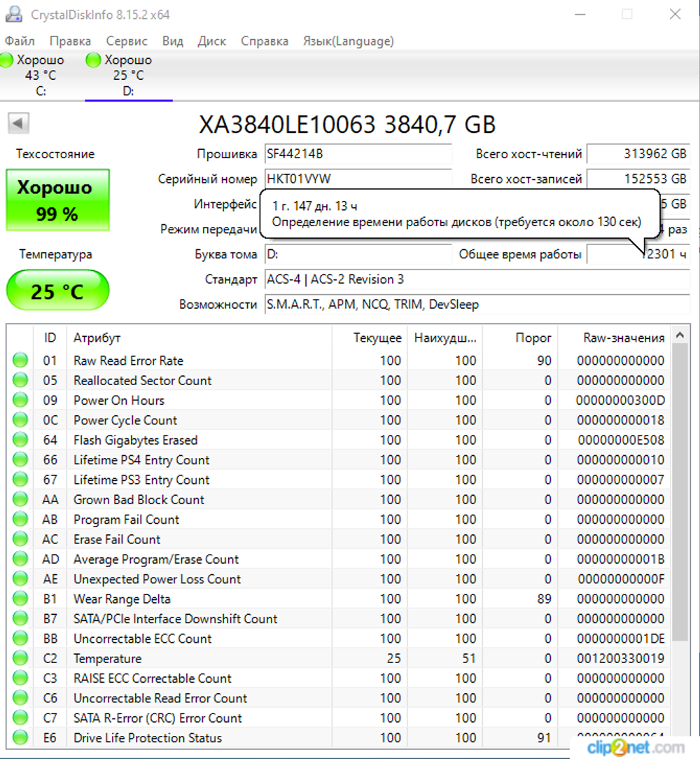Screen dimensions: 700x759
Task: Click the features field S.M.A.R.T., APM, NCQ
Action: tap(477, 305)
